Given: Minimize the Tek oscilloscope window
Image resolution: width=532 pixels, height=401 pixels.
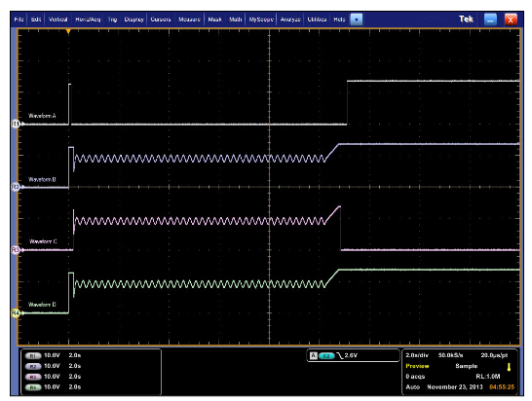Looking at the screenshot, I should coord(490,19).
